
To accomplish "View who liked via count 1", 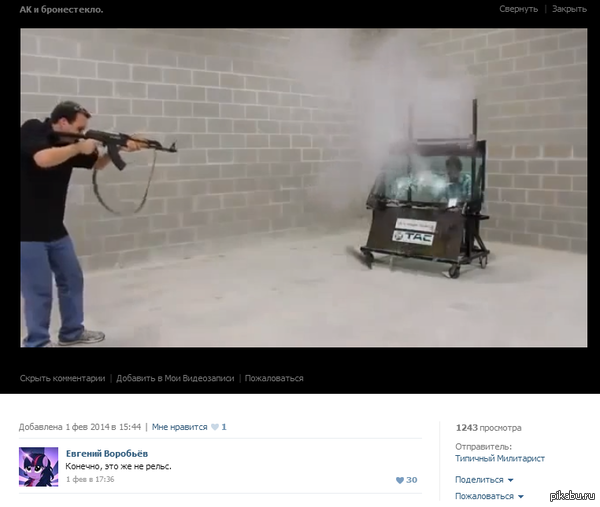I will point(224,427).
